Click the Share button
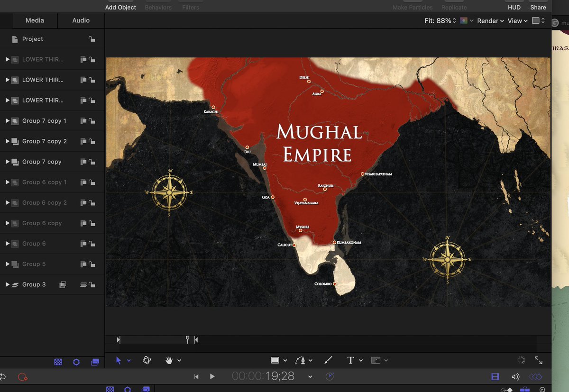Viewport: 569px width, 392px height. tap(538, 7)
